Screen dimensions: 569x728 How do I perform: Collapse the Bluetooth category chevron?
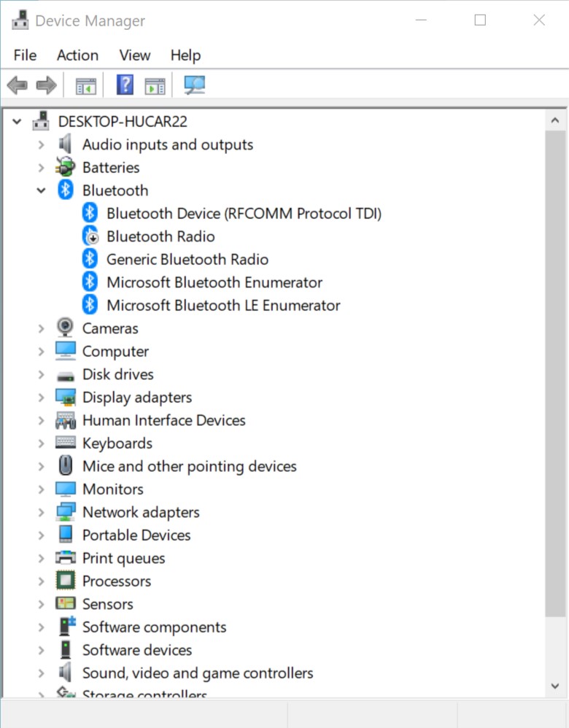[42, 190]
